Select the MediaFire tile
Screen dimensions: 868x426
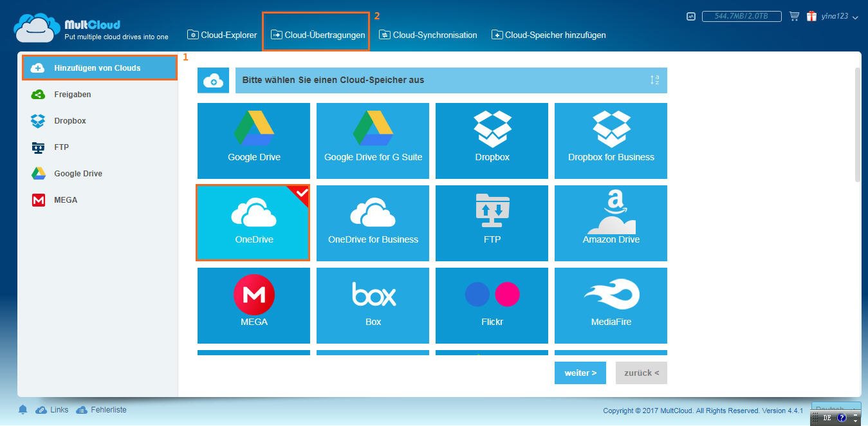point(611,306)
